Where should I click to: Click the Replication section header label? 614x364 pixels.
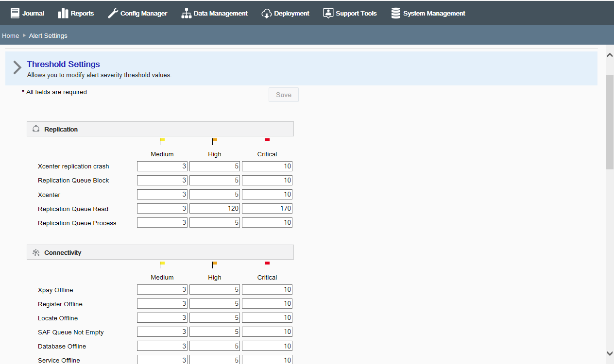[x=61, y=129]
